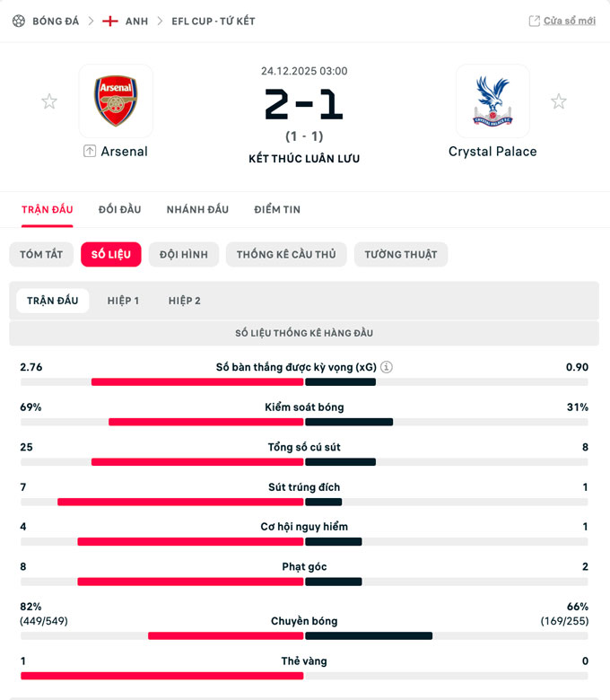The image size is (610, 700).
Task: Show the ĐỘI HÌNH lineups
Action: 183,255
